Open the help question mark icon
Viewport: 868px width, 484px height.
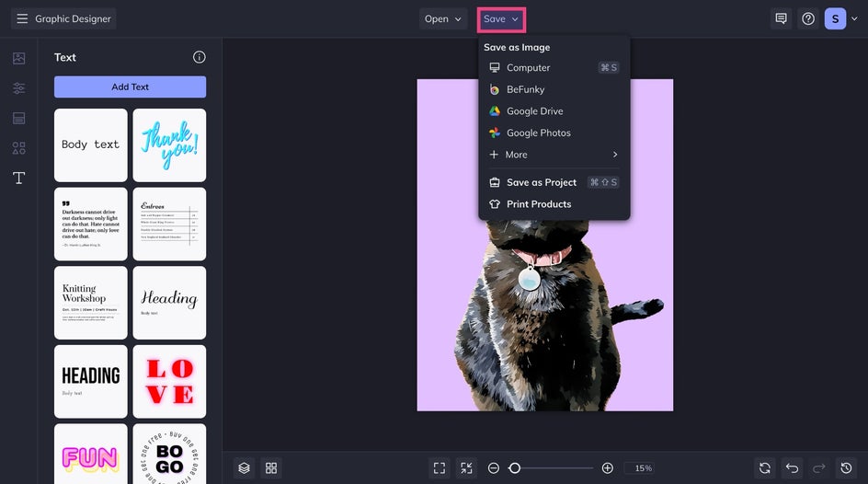coord(808,18)
